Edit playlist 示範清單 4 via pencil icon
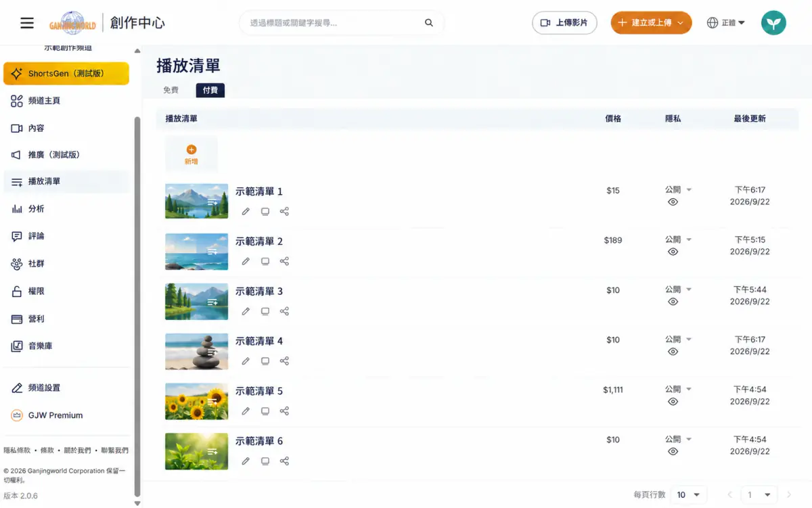This screenshot has height=508, width=812. click(246, 361)
